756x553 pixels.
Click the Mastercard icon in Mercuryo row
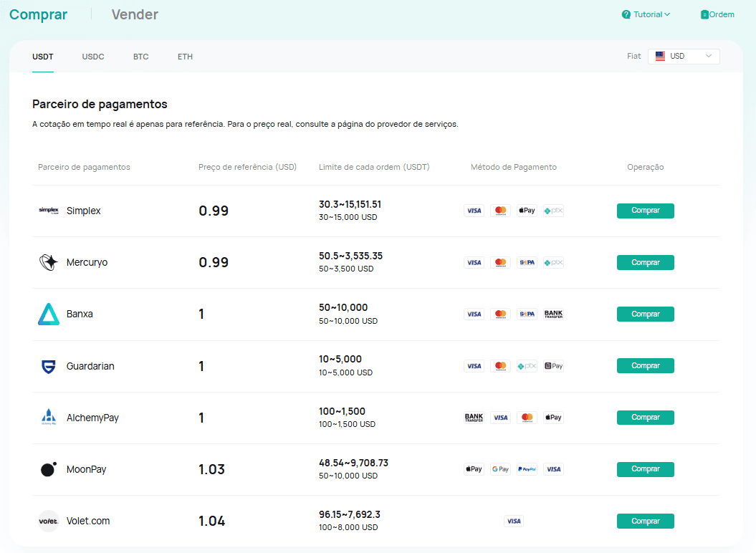[500, 263]
